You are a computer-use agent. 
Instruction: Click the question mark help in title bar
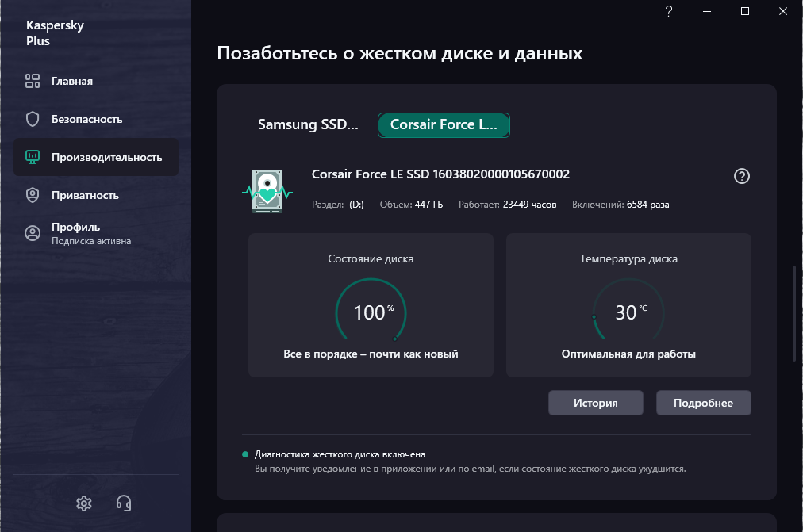coord(668,11)
